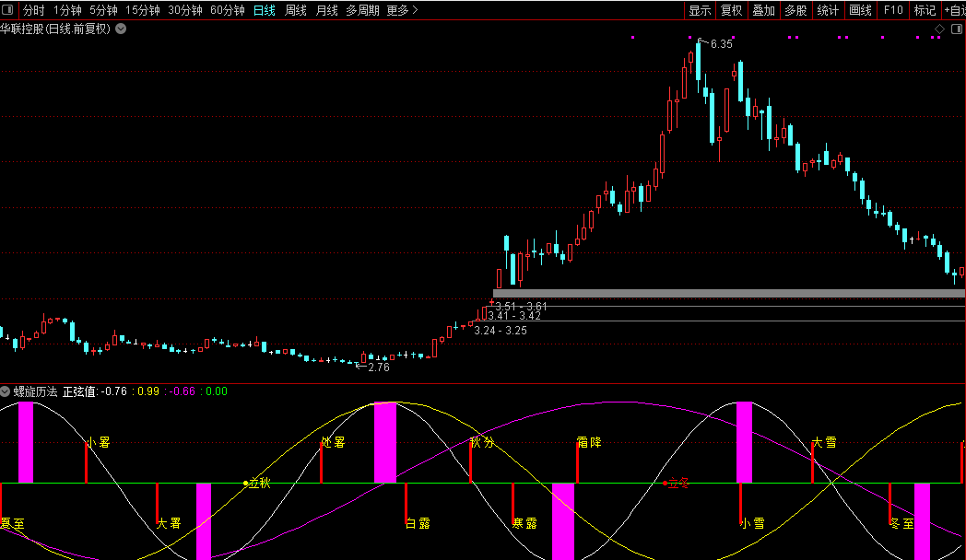Click the diamond marker icon top-right
Screen dimensions: 966x560
939,29
